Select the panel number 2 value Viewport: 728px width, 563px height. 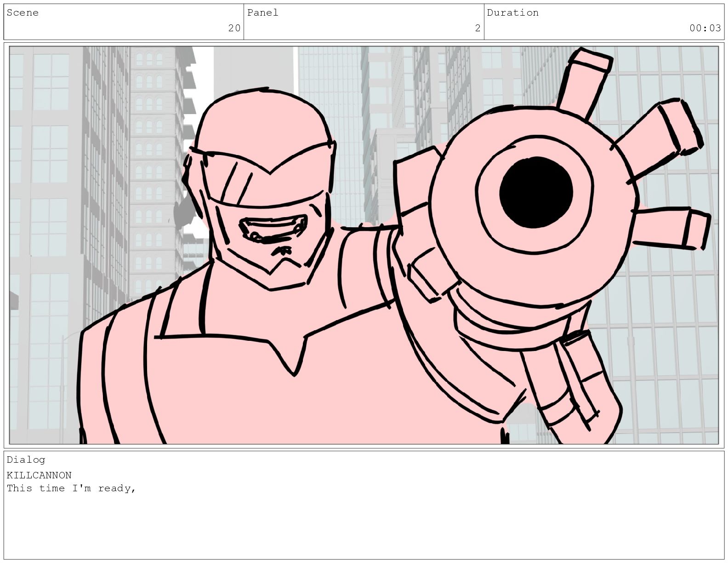coord(478,28)
